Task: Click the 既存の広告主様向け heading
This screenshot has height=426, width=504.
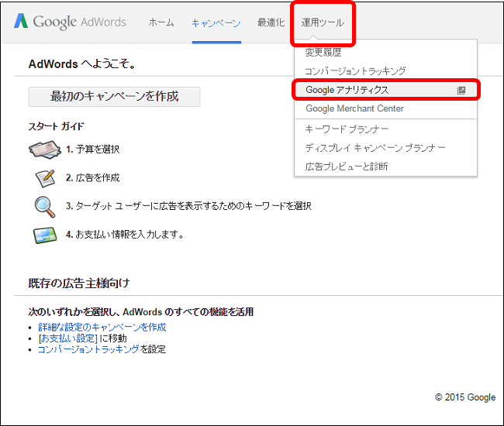Action: [x=79, y=283]
